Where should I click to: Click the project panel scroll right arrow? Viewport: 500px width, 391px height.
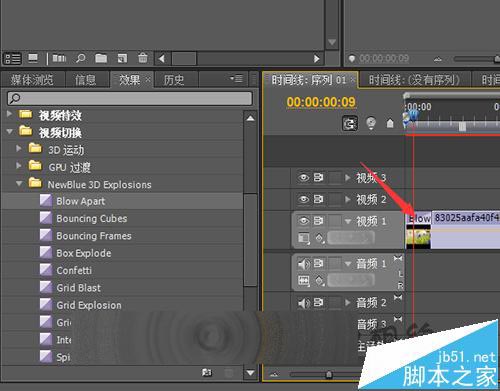pos(316,59)
